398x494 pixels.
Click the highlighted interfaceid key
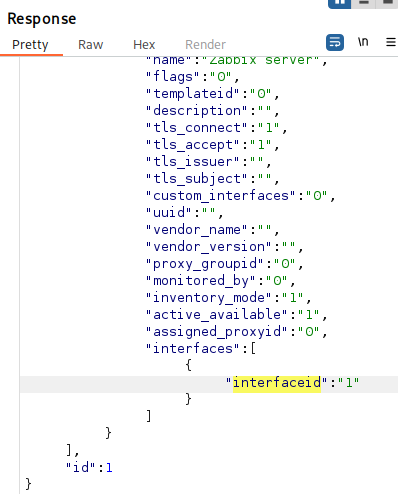pyautogui.click(x=277, y=383)
